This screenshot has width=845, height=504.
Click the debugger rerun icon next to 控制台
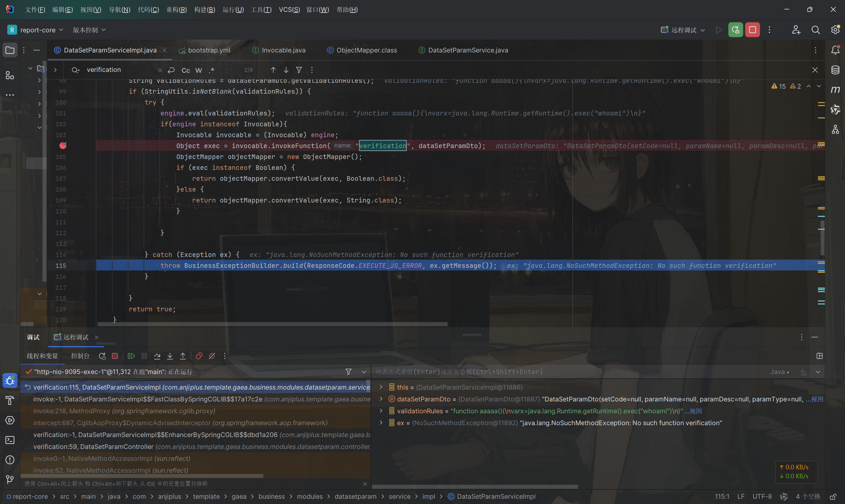click(x=102, y=356)
